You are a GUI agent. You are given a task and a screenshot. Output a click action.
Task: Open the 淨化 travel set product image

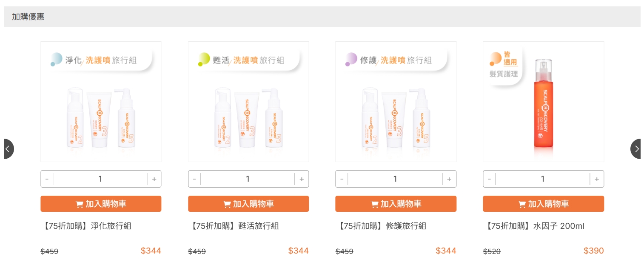[101, 102]
